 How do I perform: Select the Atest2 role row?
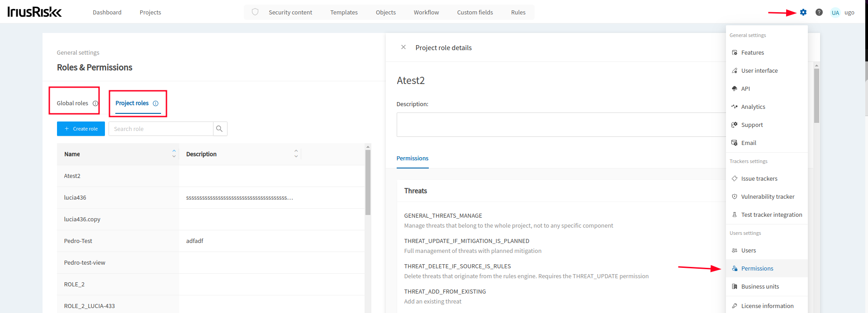[x=211, y=176]
